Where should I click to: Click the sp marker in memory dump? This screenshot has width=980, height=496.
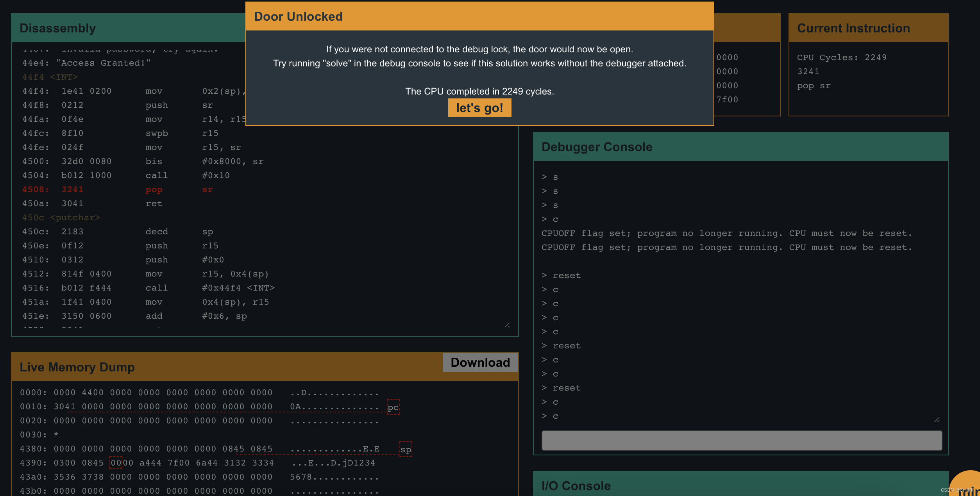(x=406, y=449)
